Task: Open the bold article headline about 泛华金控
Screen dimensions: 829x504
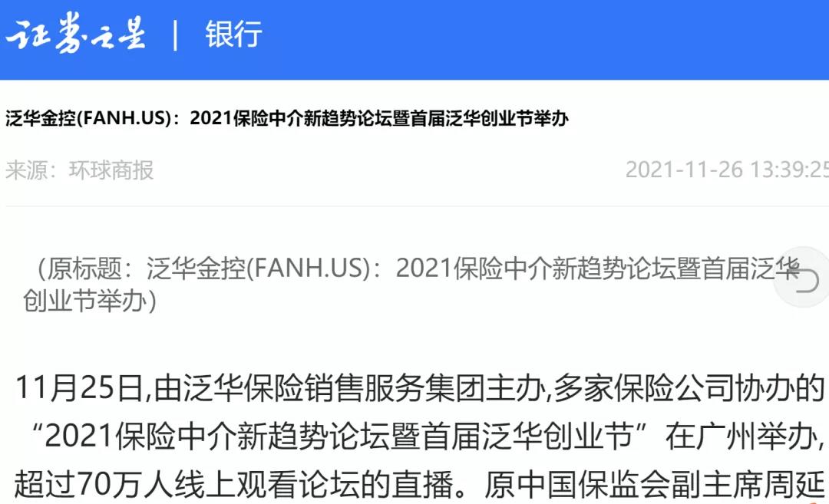Action: tap(287, 118)
